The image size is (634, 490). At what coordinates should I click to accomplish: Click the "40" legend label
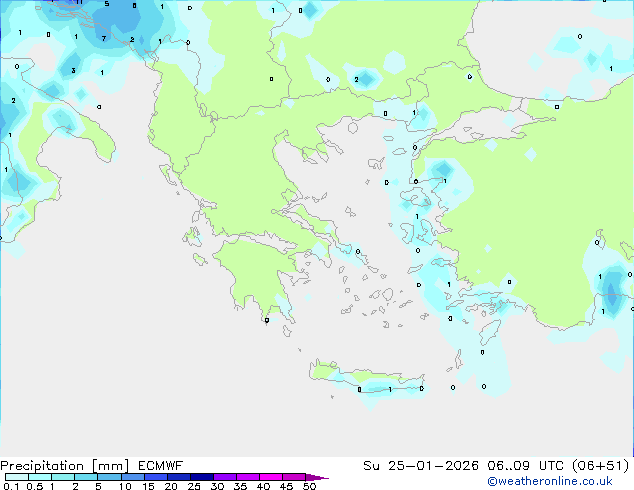click(x=263, y=486)
